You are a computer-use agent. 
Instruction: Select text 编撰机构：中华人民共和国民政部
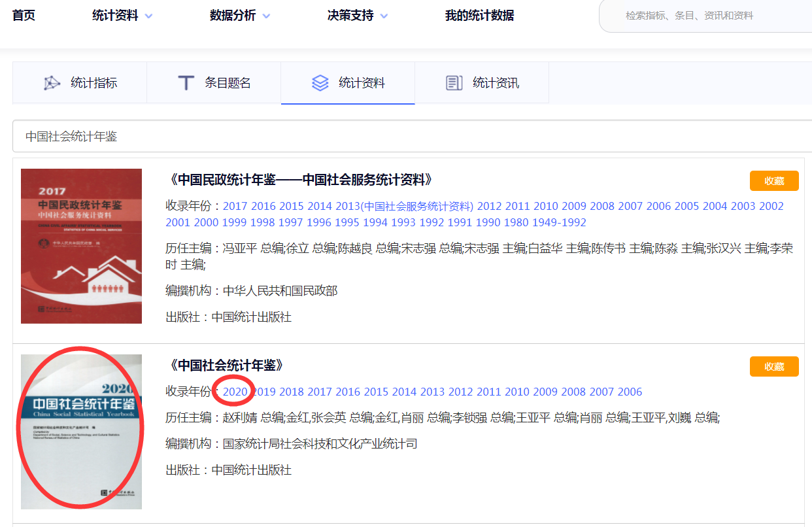coord(252,290)
